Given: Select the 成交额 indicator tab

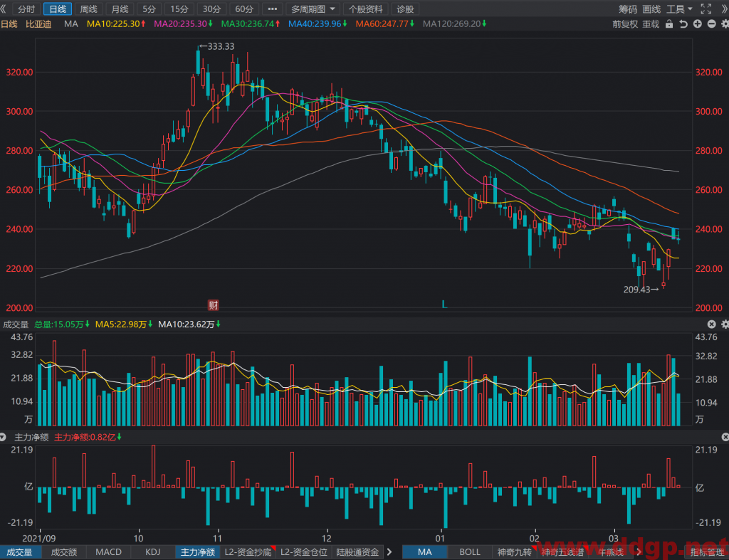Looking at the screenshot, I should 63,551.
